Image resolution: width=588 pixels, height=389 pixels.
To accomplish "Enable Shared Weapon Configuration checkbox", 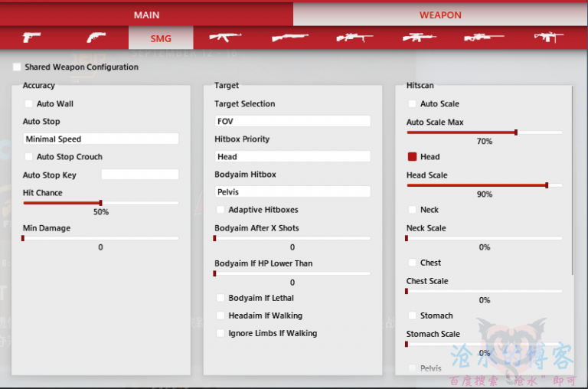I will click(17, 67).
